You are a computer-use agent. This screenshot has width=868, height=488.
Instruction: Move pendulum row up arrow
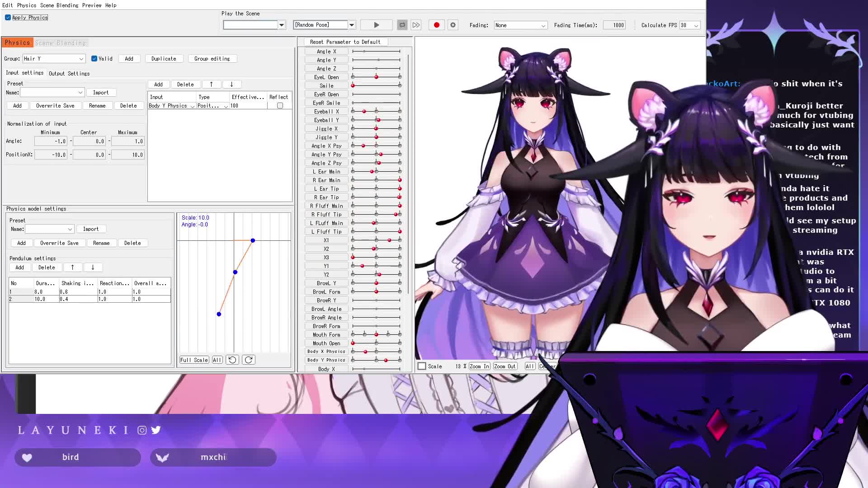[x=72, y=267]
